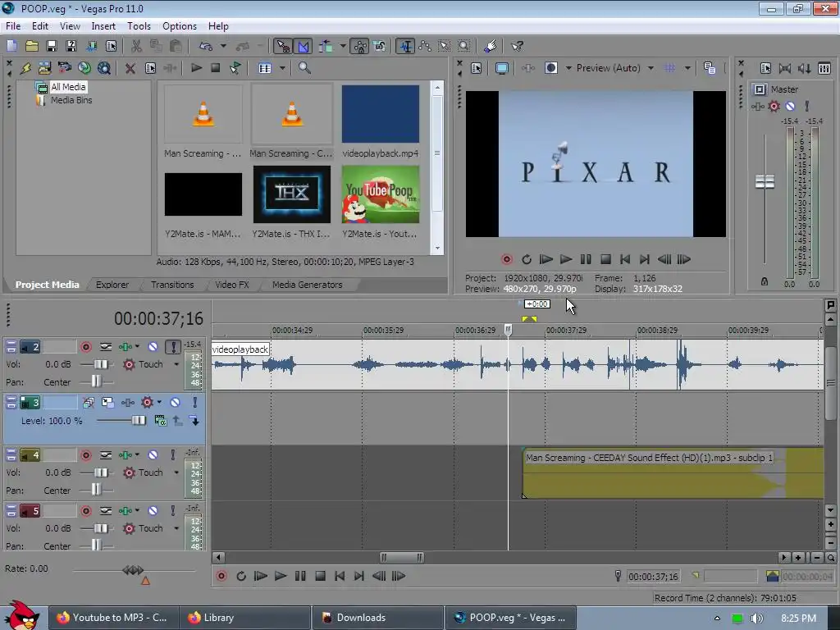Click the Search media magnifier icon
Image resolution: width=840 pixels, height=630 pixels.
click(x=304, y=68)
